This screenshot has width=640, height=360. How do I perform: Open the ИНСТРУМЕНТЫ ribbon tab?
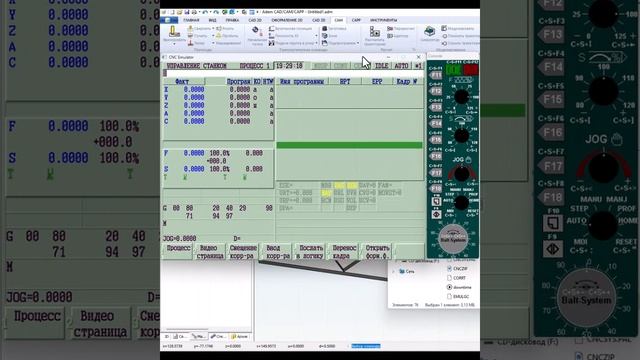coord(383,20)
